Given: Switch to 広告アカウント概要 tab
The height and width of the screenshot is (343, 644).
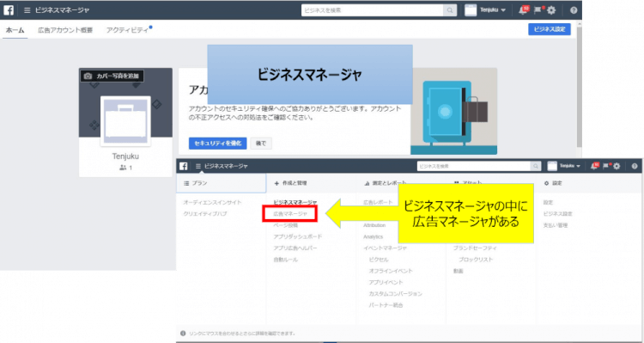Looking at the screenshot, I should pyautogui.click(x=65, y=30).
